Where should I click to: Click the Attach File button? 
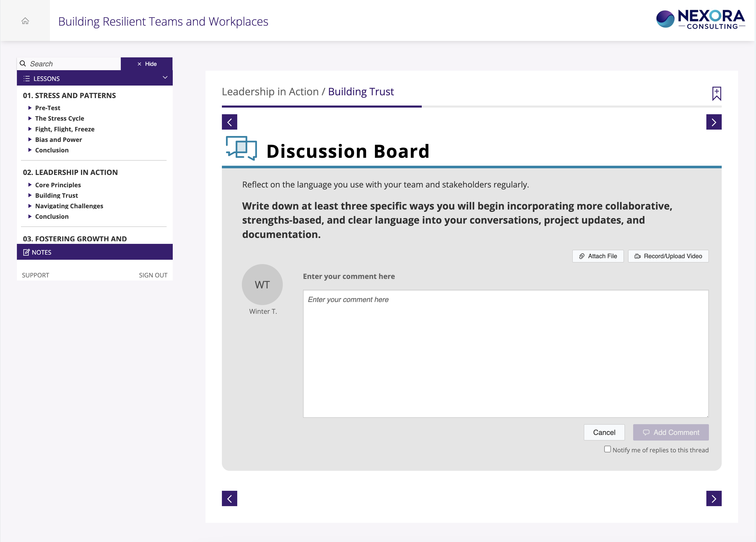598,256
